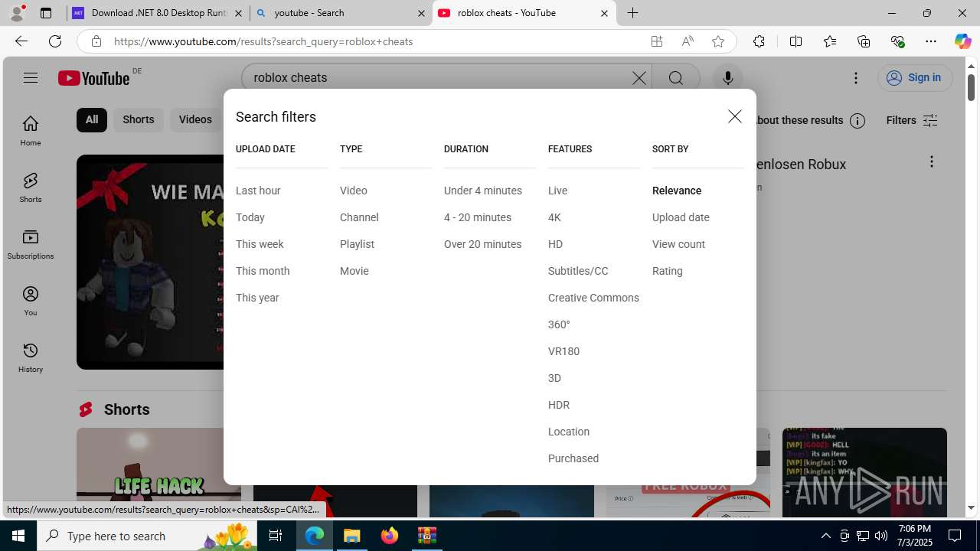980x551 pixels.
Task: Open Edge Settings and more menu
Action: pyautogui.click(x=931, y=41)
